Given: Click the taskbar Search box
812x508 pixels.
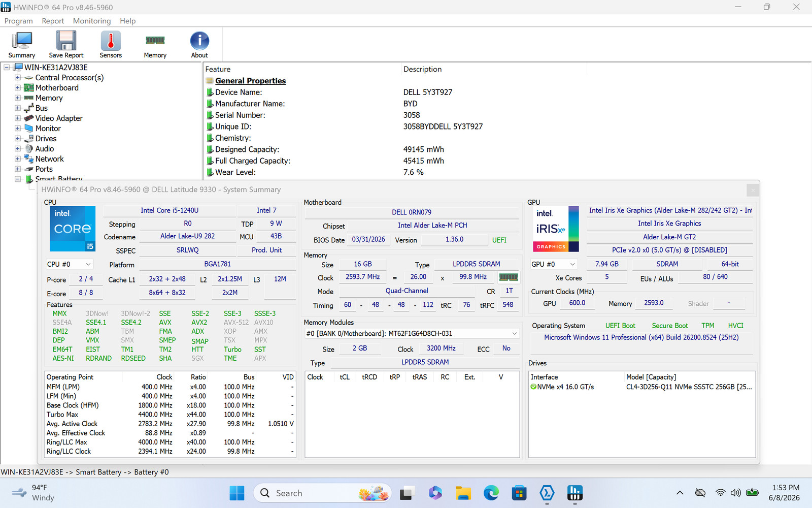Looking at the screenshot, I should [322, 493].
